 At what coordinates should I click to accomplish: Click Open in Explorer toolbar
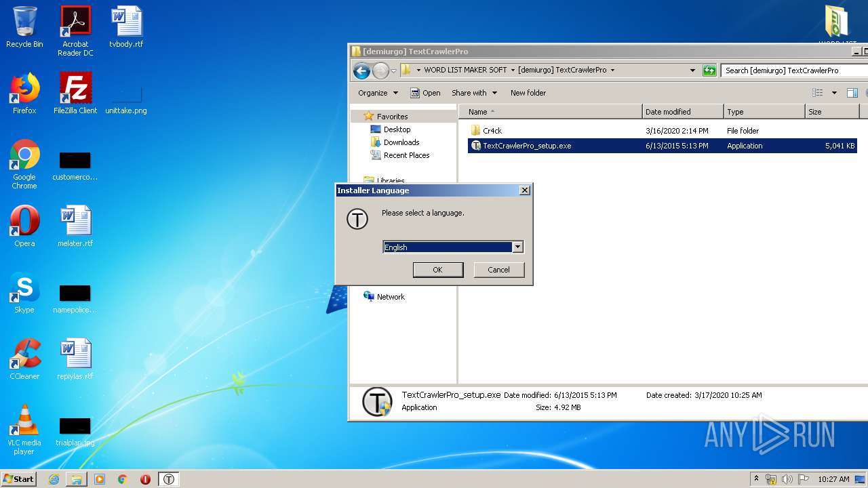pos(425,93)
